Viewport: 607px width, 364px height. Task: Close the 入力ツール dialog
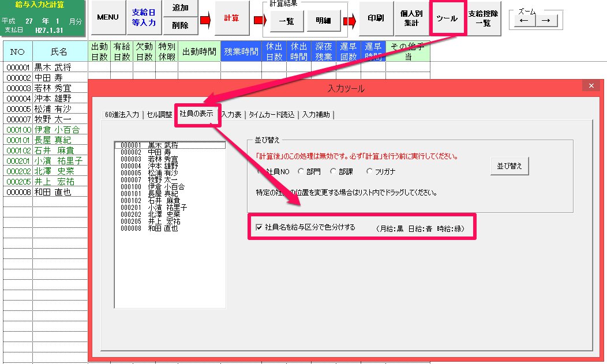pyautogui.click(x=591, y=86)
